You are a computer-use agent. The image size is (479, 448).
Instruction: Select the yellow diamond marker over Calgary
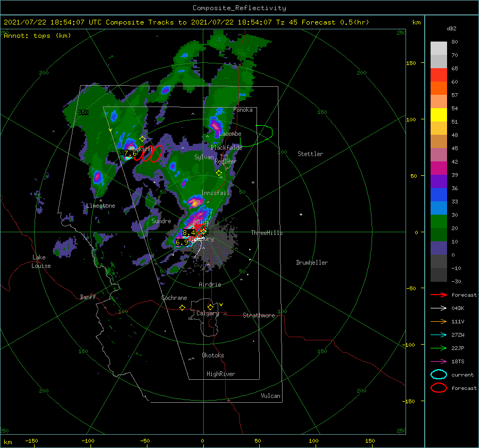[x=210, y=307]
